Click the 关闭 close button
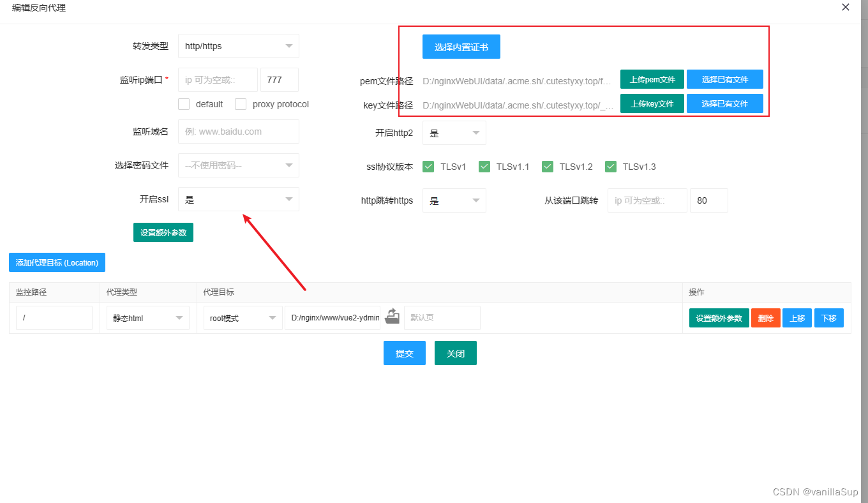Screen dimensions: 868x503 click(456, 353)
